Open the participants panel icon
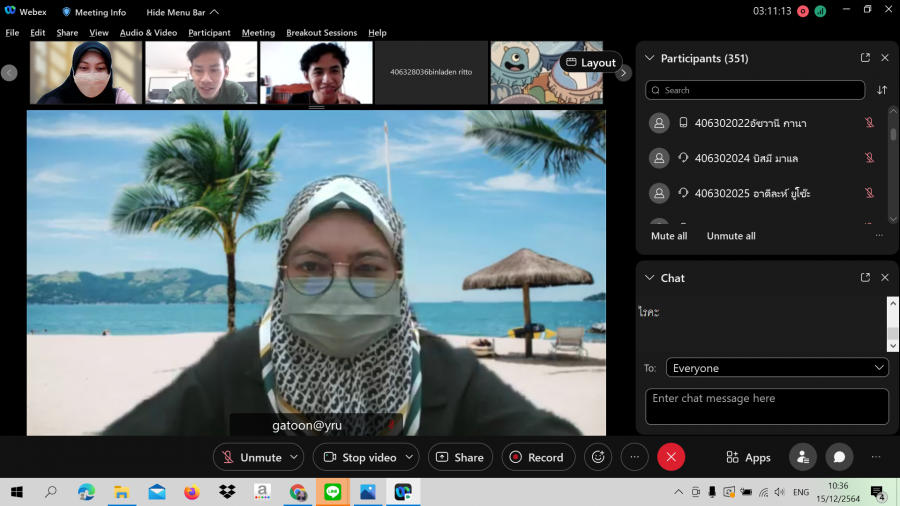This screenshot has height=506, width=900. [x=802, y=457]
